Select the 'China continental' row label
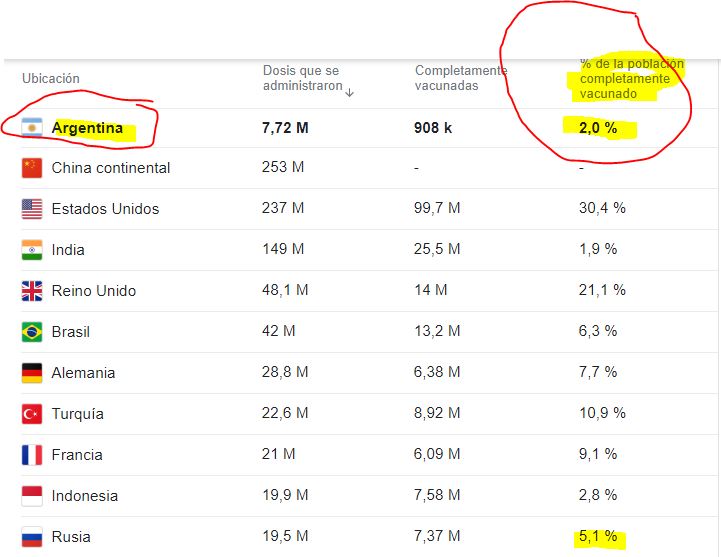 coord(111,168)
